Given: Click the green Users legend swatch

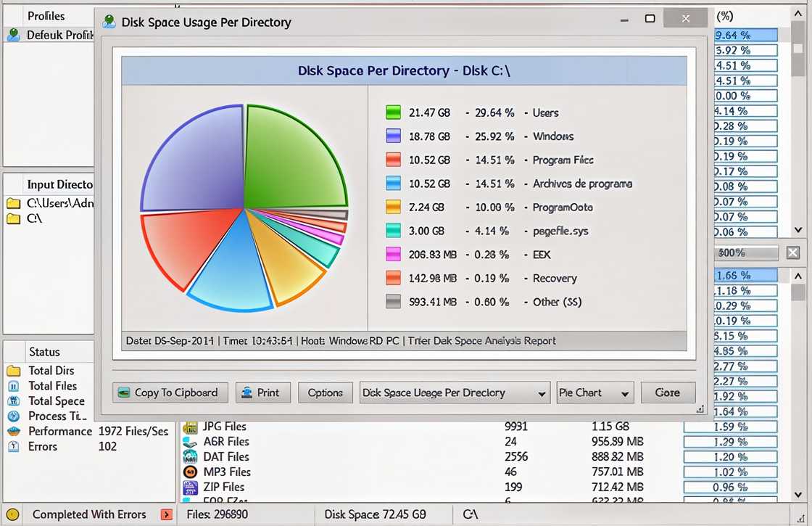Looking at the screenshot, I should [393, 112].
